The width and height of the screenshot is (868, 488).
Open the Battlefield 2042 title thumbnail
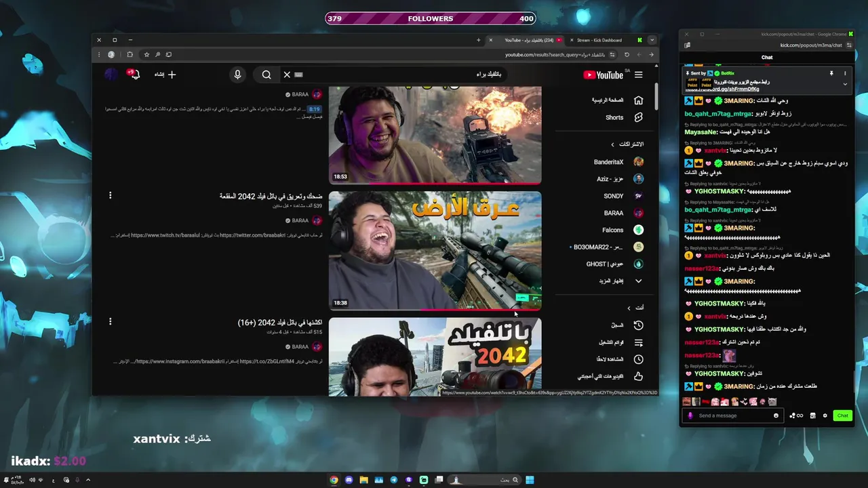click(x=435, y=357)
